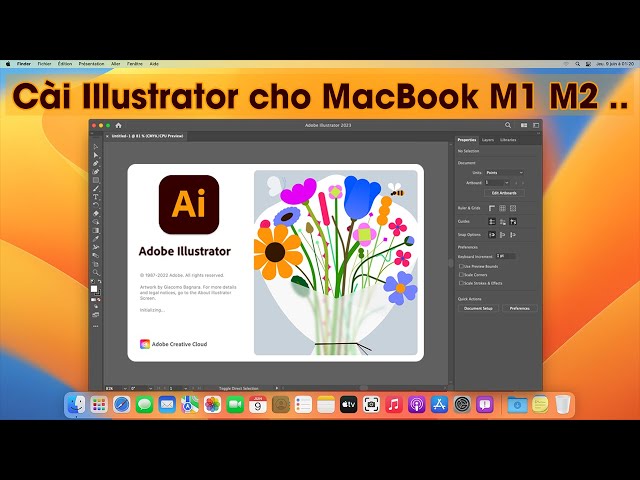Toggle Snap to Pixel option
Viewport: 640px width, 480px height.
pos(502,235)
